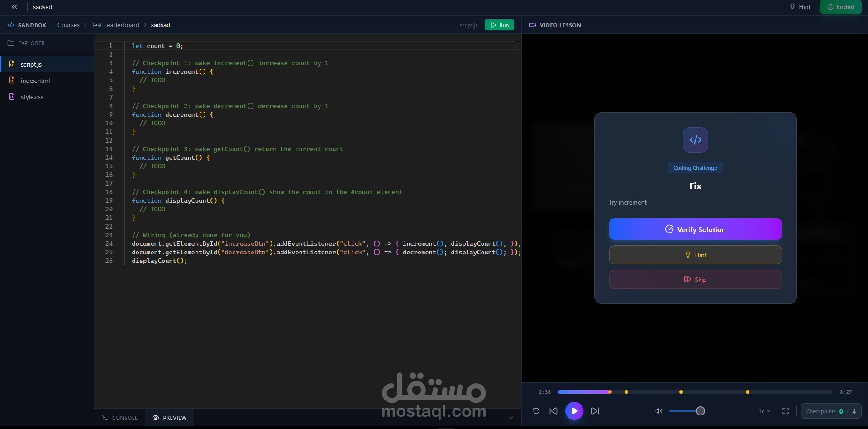Request a Hint from the challenge card
868x429 pixels.
click(x=695, y=255)
